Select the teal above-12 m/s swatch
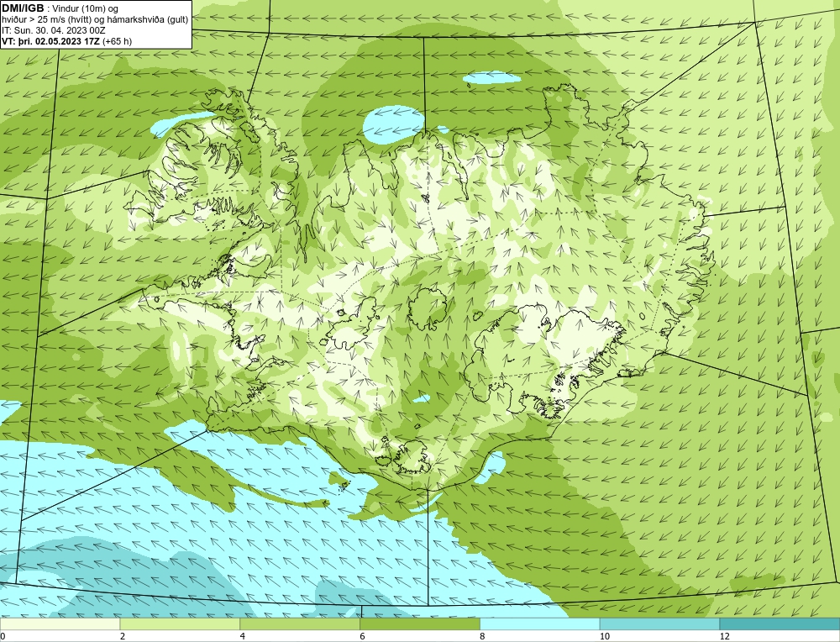This screenshot has width=840, height=642. (x=780, y=624)
